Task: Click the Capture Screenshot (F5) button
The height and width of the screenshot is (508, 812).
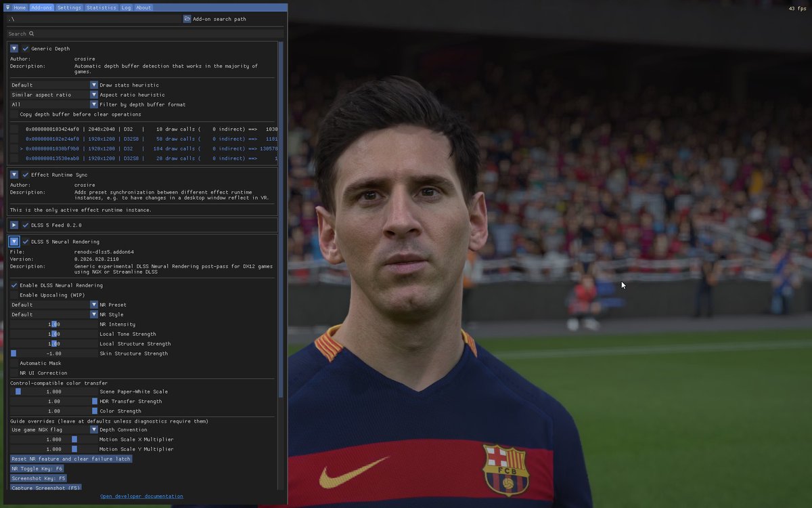Action: pos(46,488)
